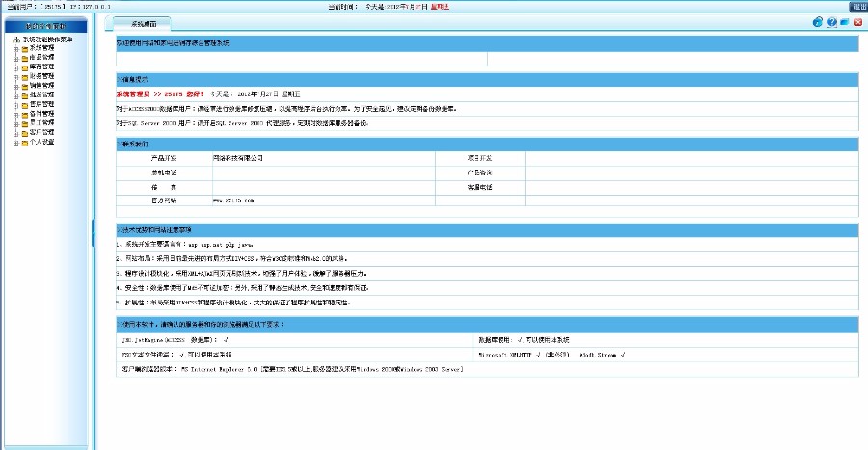Click the 财务管理 folder icon
The image size is (868, 450).
pyautogui.click(x=25, y=77)
